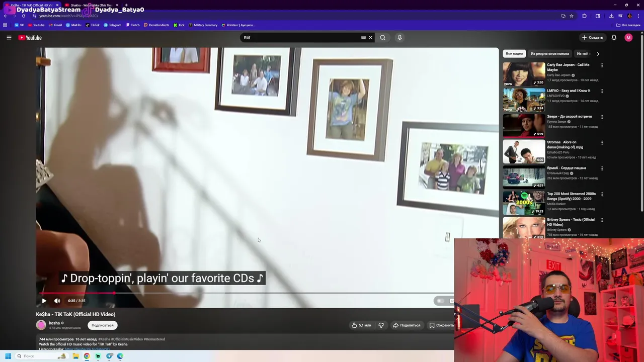Click the Сохранить save button

click(x=441, y=325)
